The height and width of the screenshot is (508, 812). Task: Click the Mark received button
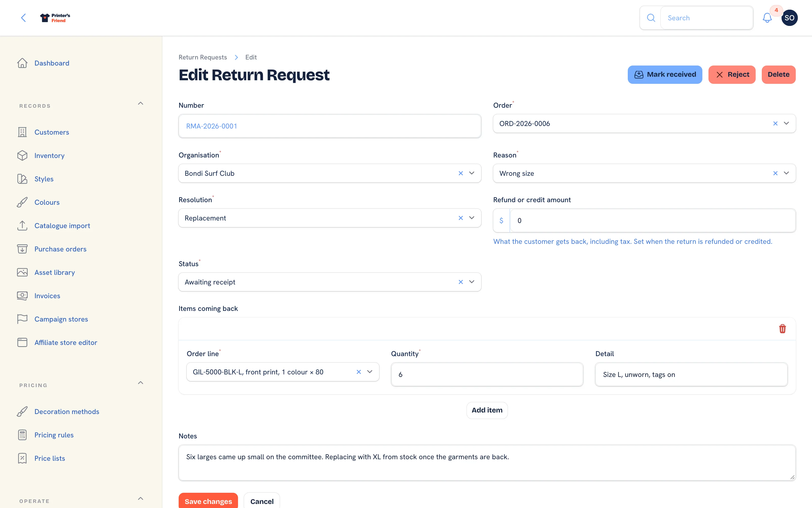point(665,75)
